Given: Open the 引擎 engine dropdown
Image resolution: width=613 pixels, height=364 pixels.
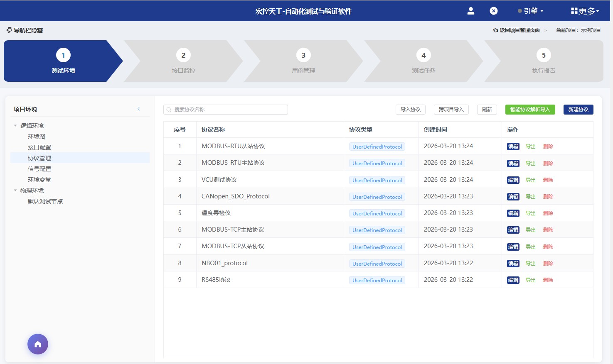Looking at the screenshot, I should tap(531, 11).
